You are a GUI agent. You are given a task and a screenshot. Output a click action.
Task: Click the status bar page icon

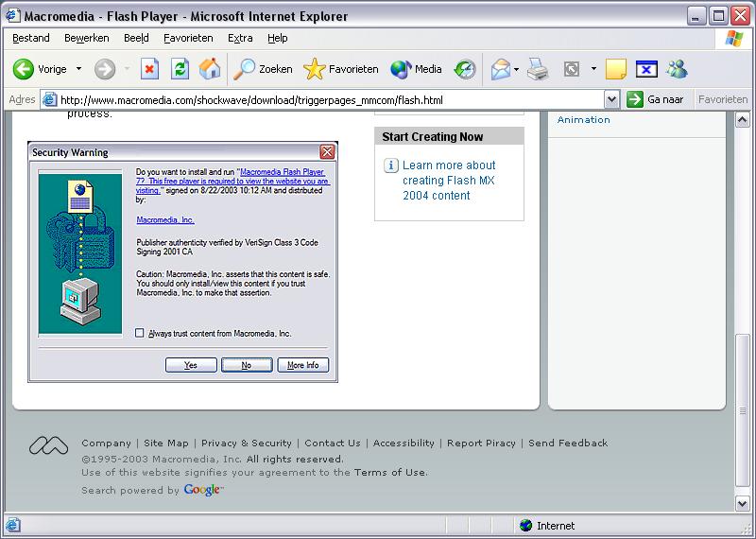[x=12, y=525]
